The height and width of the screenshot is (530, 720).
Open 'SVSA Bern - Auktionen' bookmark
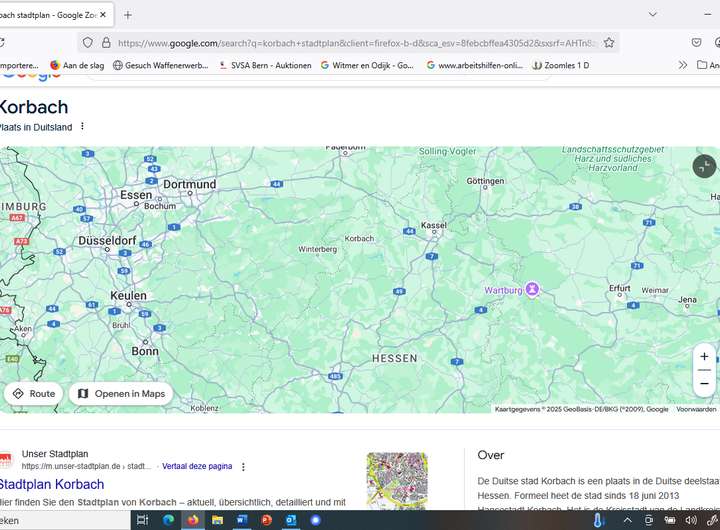pyautogui.click(x=265, y=65)
